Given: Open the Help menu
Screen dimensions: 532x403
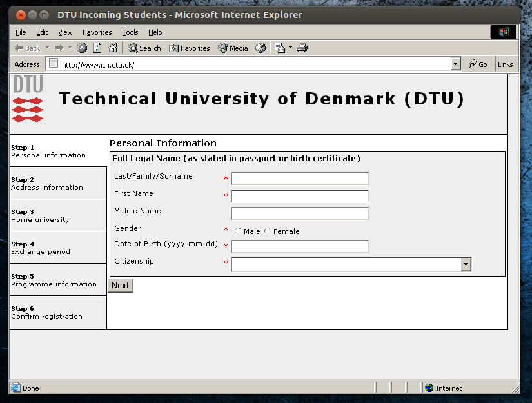Looking at the screenshot, I should pyautogui.click(x=155, y=32).
